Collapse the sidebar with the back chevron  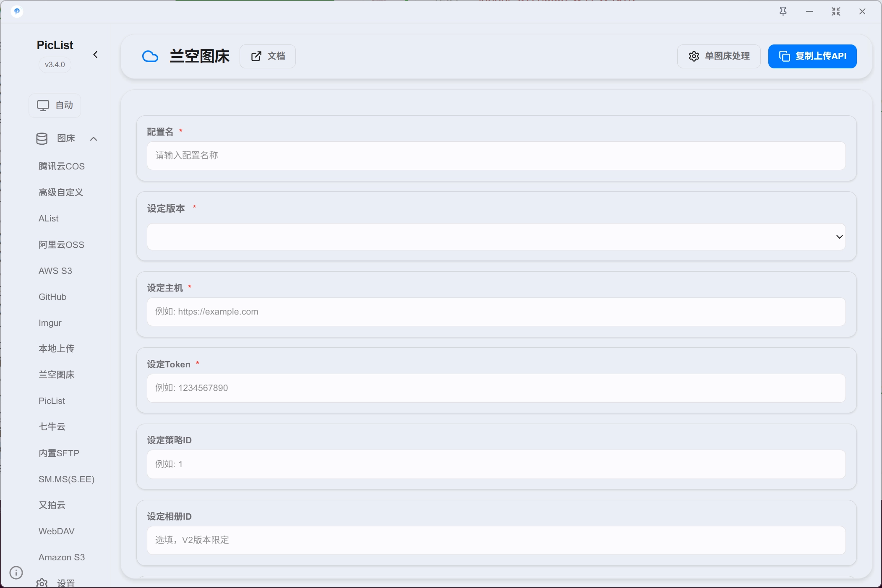pos(95,55)
